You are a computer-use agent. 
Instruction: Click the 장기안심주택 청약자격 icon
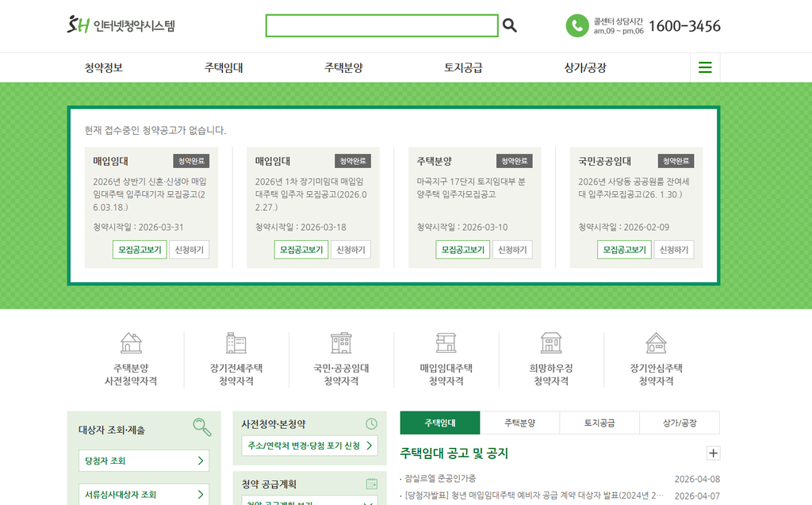coord(655,343)
